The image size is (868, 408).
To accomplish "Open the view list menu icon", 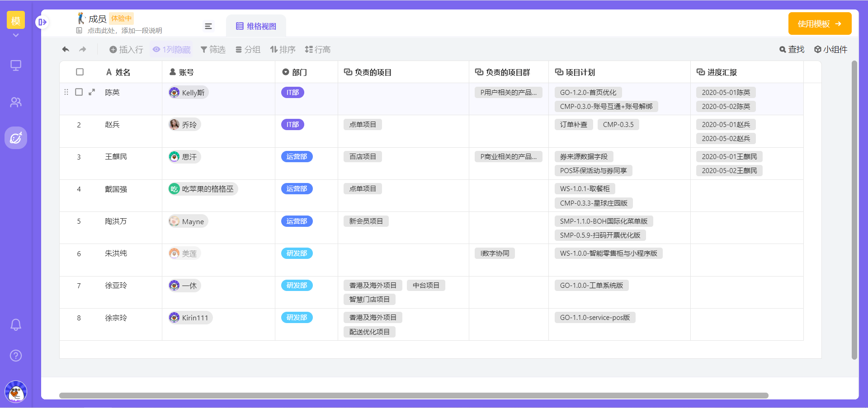I will click(x=208, y=26).
